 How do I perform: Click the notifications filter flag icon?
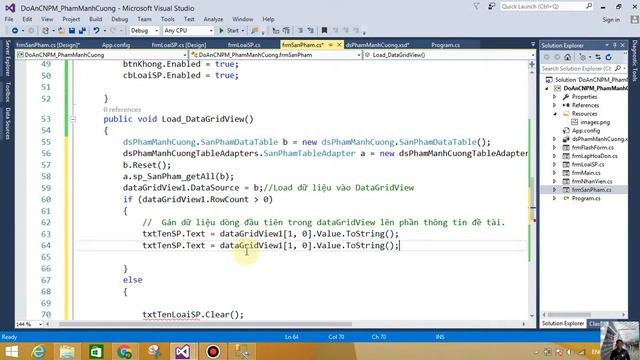(476, 7)
